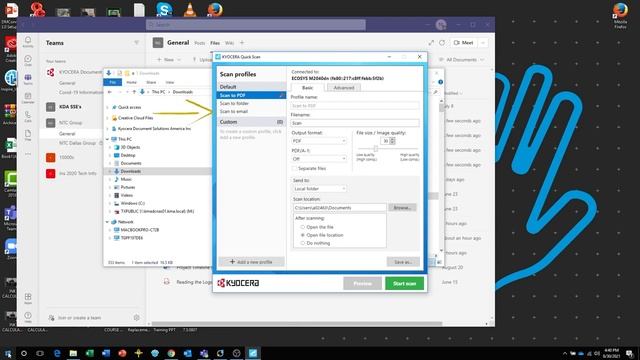The image size is (640, 360).
Task: Collapse This PC tree node in Explorer
Action: click(x=107, y=139)
